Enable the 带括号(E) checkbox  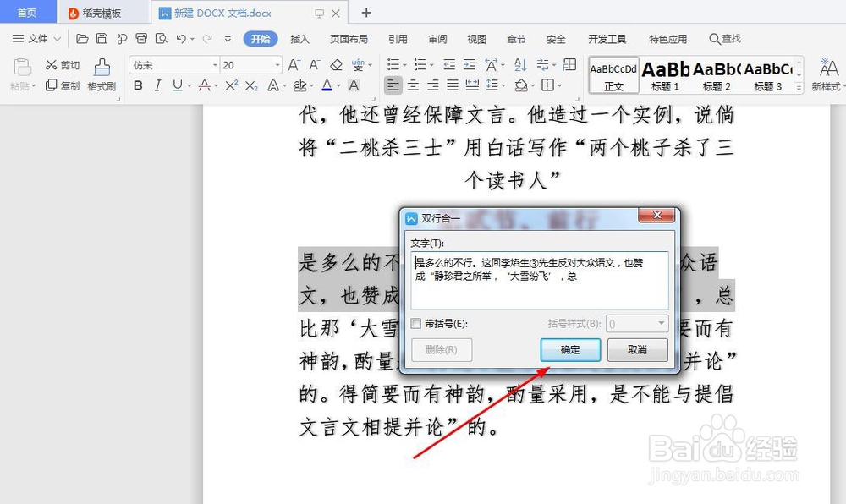415,322
